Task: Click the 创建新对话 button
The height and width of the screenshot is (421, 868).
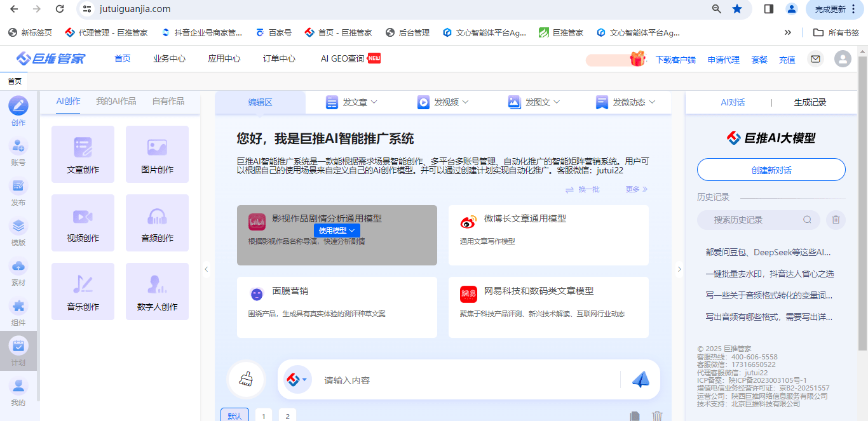Action: pyautogui.click(x=771, y=170)
